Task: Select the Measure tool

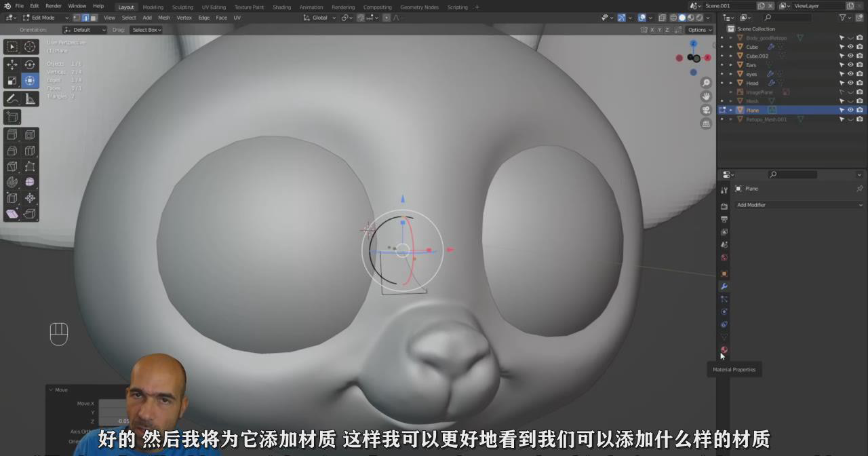Action: pyautogui.click(x=30, y=99)
